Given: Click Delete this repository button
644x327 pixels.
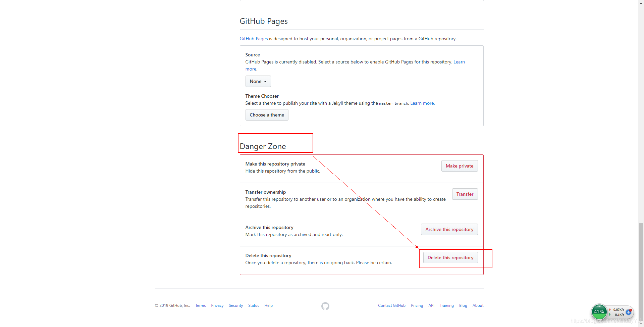Looking at the screenshot, I should pyautogui.click(x=450, y=258).
